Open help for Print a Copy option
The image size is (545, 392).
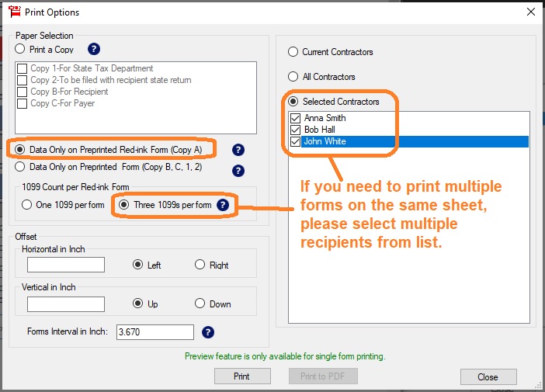point(94,49)
